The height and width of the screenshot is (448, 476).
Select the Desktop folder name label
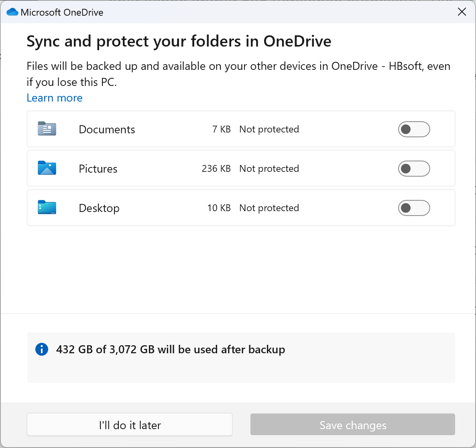pyautogui.click(x=99, y=208)
